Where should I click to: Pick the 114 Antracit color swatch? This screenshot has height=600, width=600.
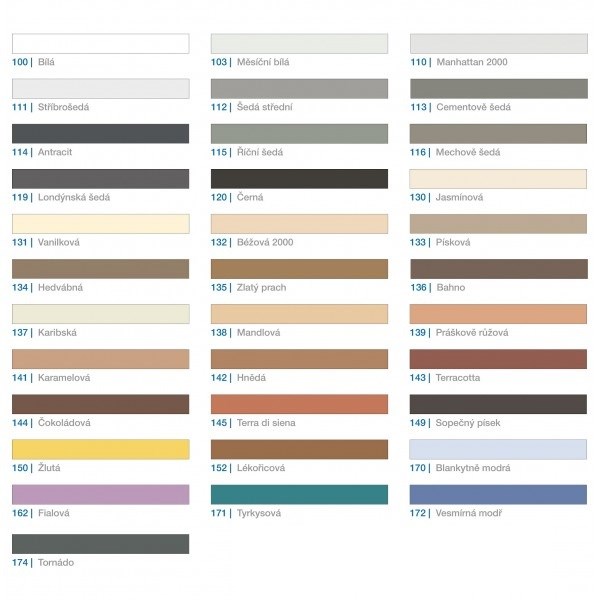click(100, 134)
